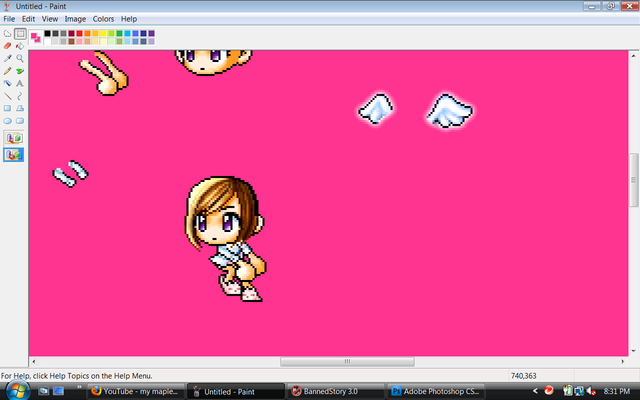Select the Rectangle shape tool

(7, 108)
